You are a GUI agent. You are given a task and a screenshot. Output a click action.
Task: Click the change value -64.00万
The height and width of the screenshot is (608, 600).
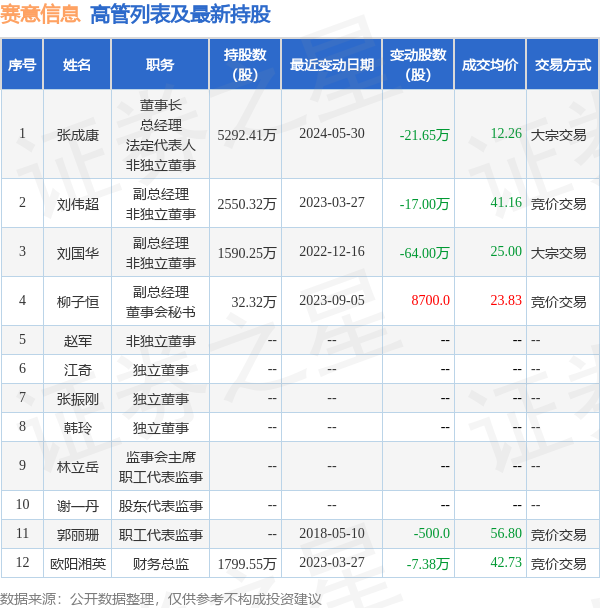[x=424, y=253]
